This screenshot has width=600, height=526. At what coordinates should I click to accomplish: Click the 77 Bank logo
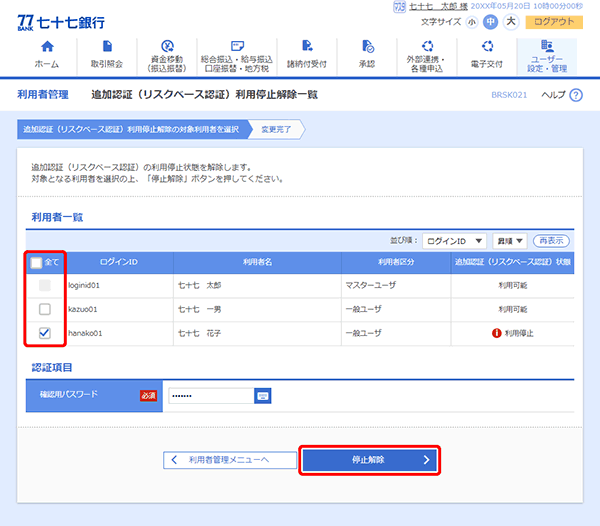point(61,23)
